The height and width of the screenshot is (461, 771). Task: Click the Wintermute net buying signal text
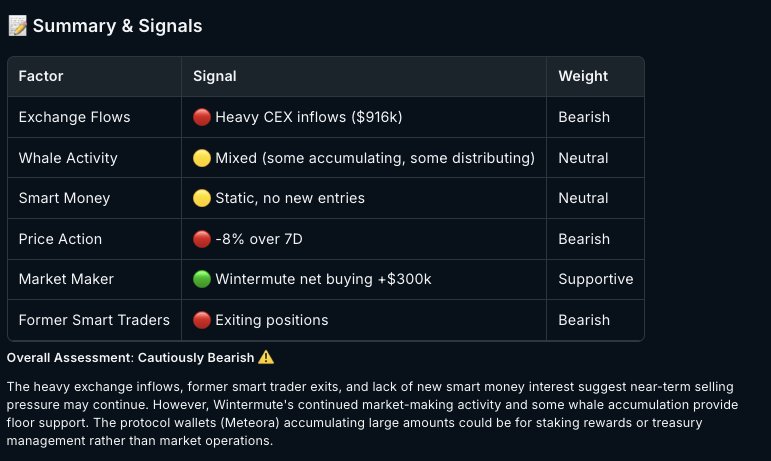pyautogui.click(x=323, y=279)
